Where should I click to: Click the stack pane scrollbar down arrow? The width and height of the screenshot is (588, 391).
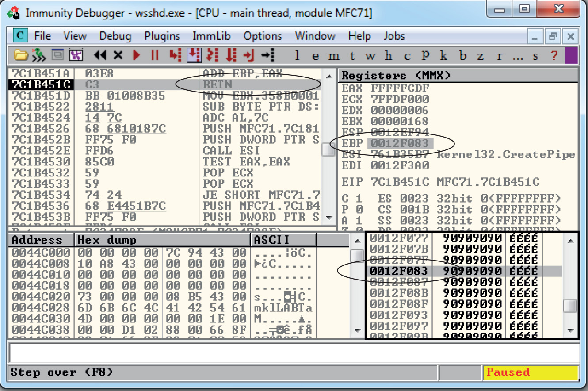571,330
